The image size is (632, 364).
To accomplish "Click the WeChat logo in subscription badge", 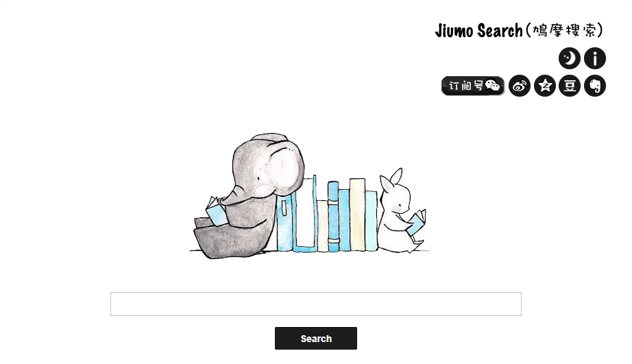I will (x=493, y=86).
